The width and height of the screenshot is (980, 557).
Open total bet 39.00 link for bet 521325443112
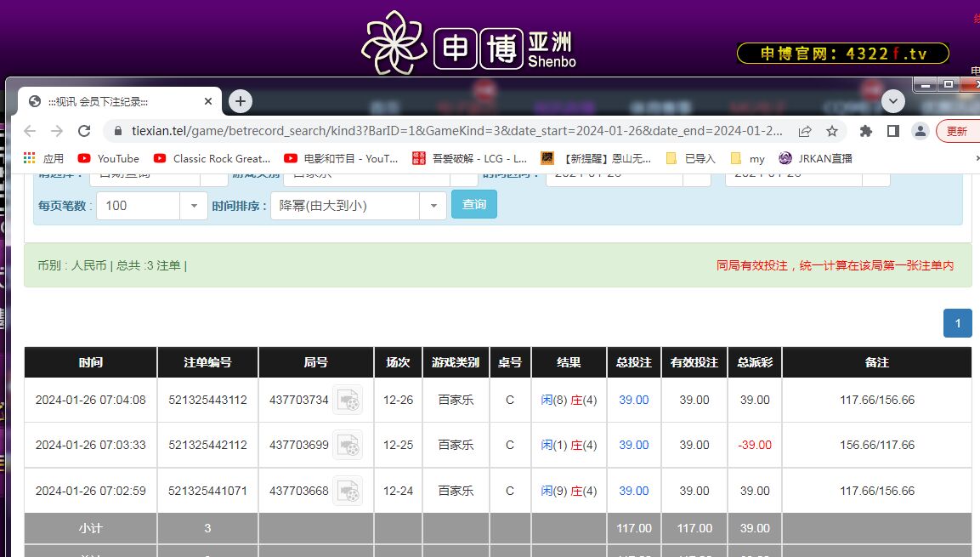633,400
